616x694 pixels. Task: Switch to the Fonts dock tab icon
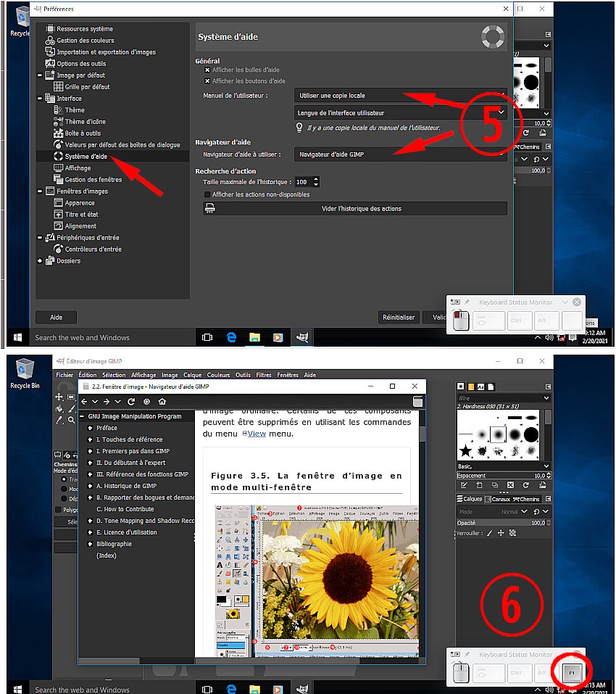pos(480,387)
